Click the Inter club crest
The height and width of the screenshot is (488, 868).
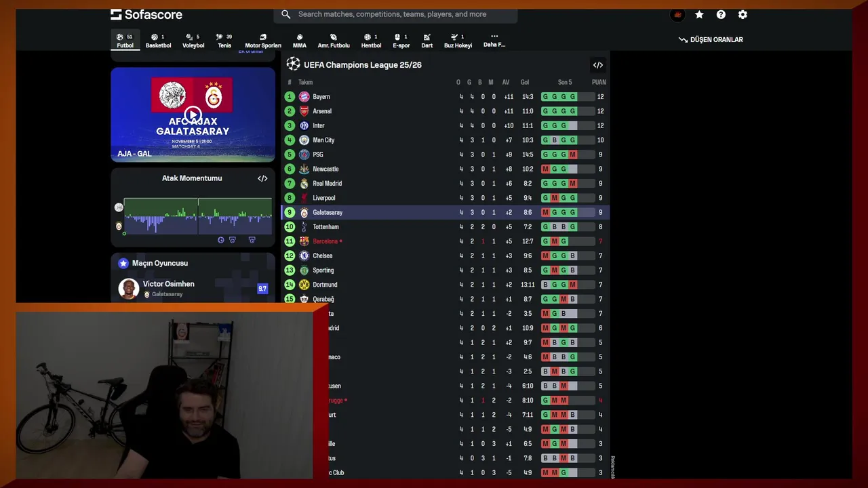click(304, 125)
